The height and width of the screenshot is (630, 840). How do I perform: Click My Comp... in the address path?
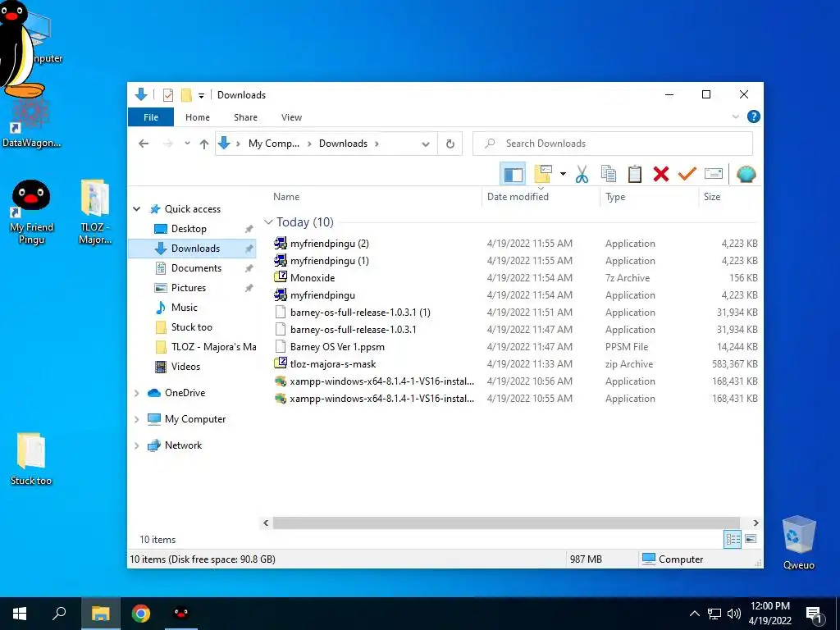point(274,144)
